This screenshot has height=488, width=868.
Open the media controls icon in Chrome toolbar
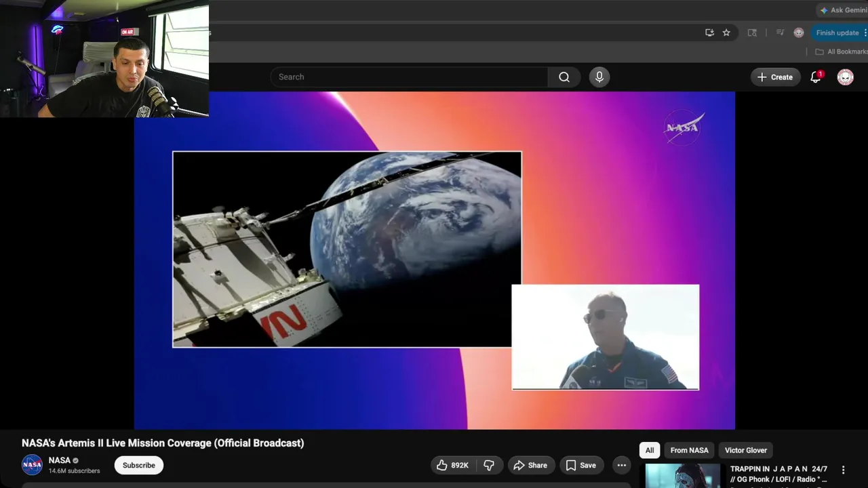[780, 33]
